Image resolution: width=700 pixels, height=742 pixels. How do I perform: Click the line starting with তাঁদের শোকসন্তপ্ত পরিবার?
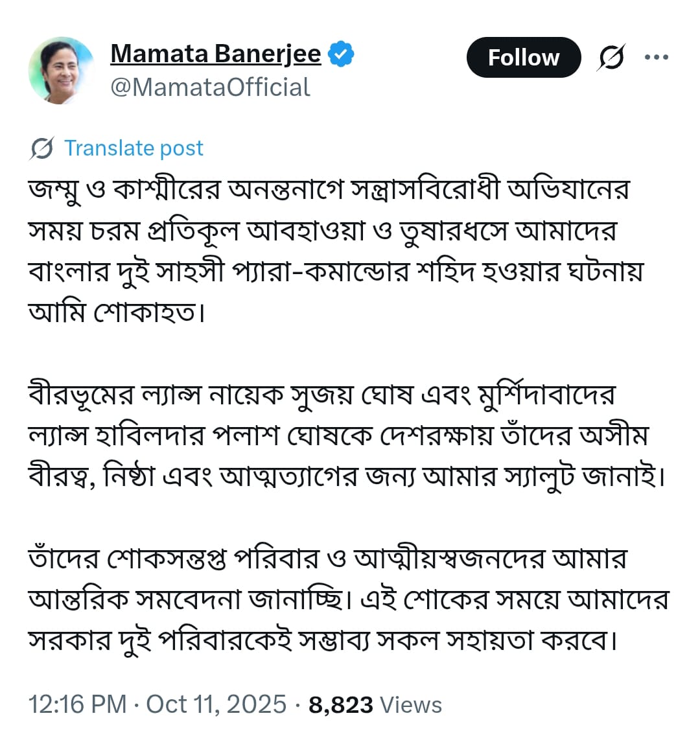(x=327, y=559)
